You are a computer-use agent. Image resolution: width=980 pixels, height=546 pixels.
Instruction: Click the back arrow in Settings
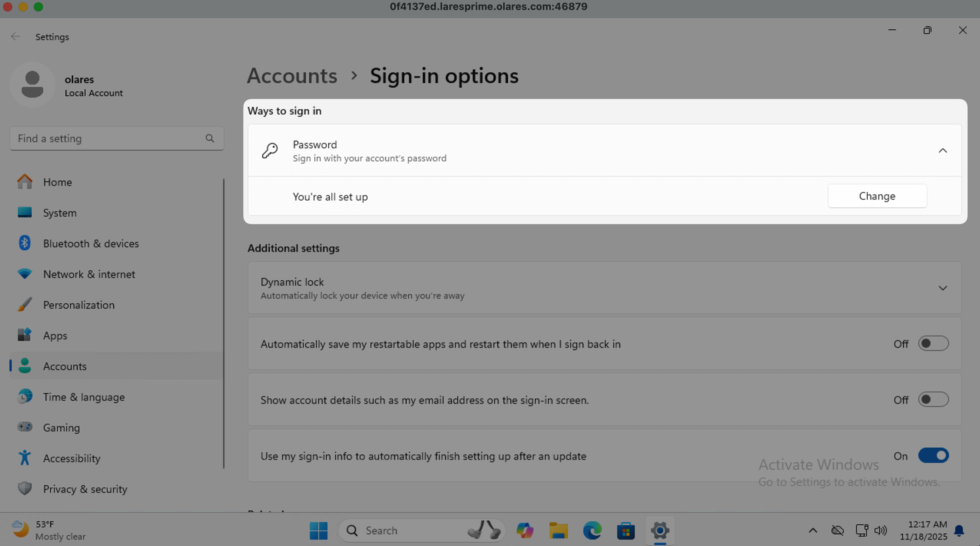pyautogui.click(x=16, y=36)
